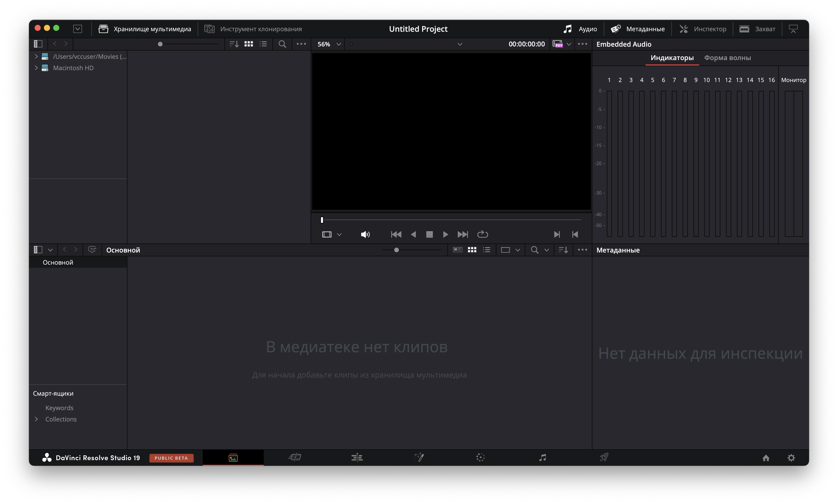This screenshot has width=838, height=504.
Task: Click the media storage search magnifier
Action: (282, 44)
